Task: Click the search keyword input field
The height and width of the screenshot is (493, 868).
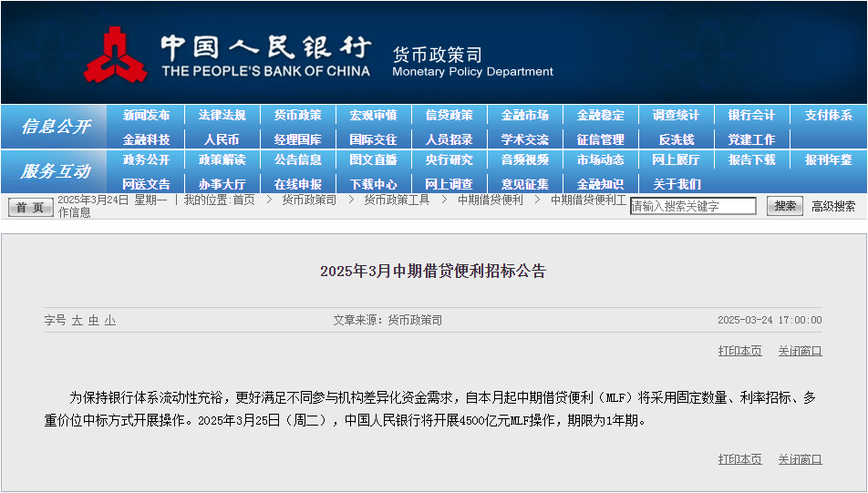Action: coord(693,207)
